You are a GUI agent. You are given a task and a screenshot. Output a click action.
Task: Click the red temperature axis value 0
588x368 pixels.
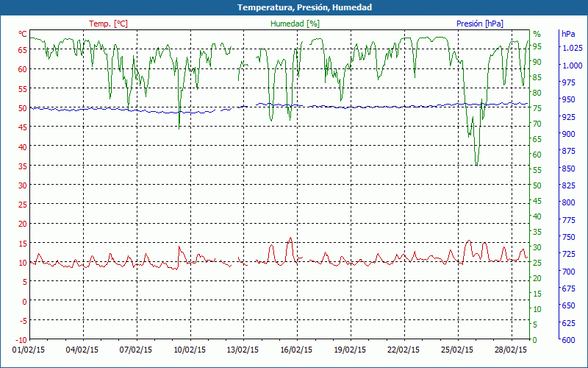coord(25,301)
